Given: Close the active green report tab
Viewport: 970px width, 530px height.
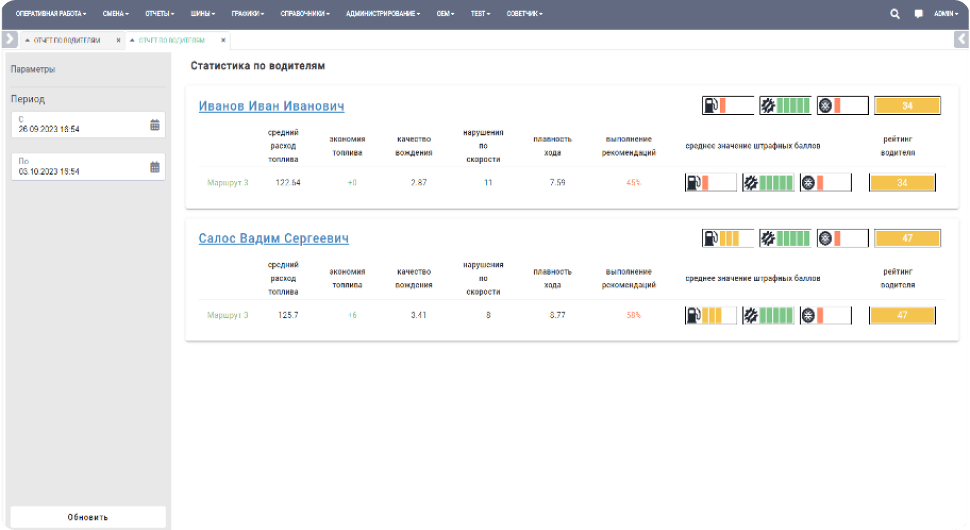Looking at the screenshot, I should (x=223, y=41).
